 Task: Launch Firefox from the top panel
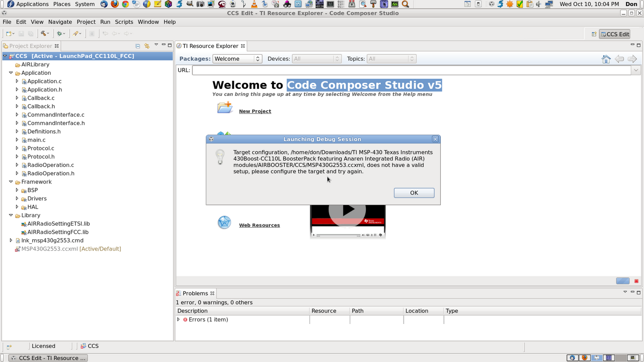(x=115, y=4)
